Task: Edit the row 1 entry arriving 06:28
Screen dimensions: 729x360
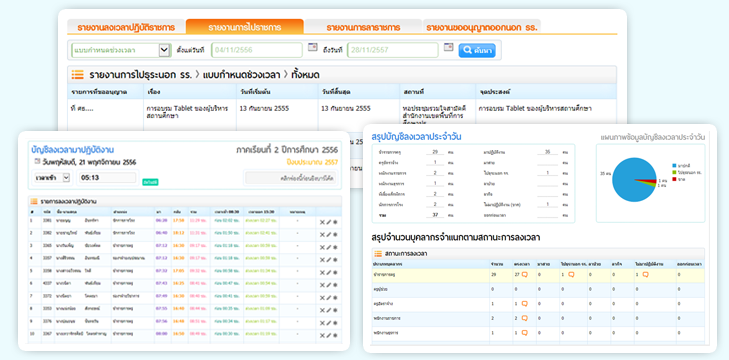Action: tap(328, 222)
